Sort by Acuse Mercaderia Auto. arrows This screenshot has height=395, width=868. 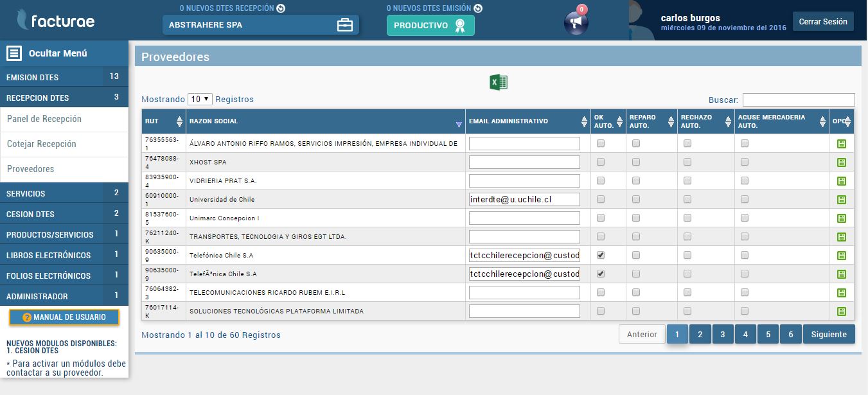tap(822, 121)
